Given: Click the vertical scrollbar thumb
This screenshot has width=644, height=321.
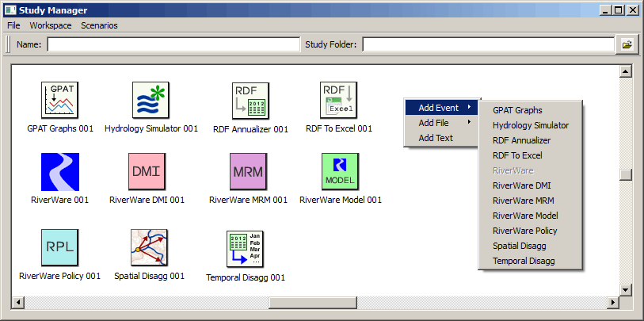Looking at the screenshot, I should (x=626, y=174).
